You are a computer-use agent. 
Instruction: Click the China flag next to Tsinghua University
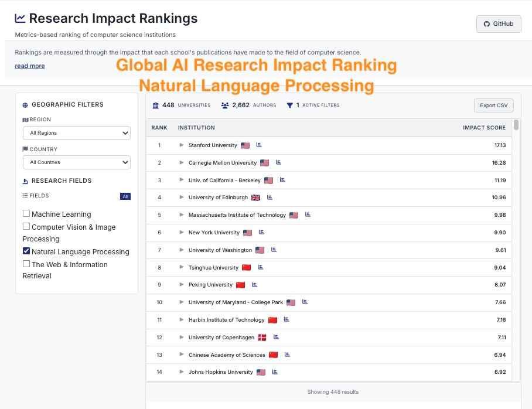pos(246,267)
